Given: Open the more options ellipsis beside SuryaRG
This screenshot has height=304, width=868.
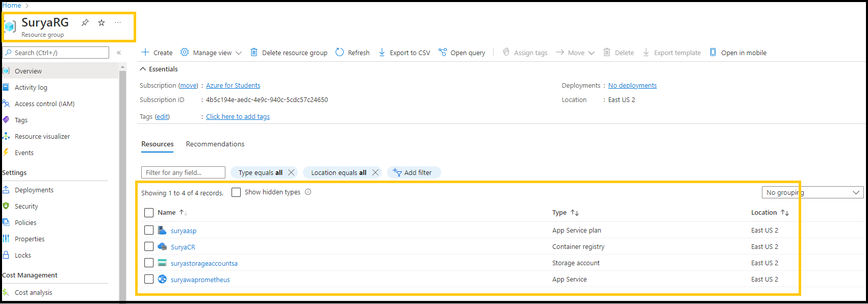Looking at the screenshot, I should point(118,22).
